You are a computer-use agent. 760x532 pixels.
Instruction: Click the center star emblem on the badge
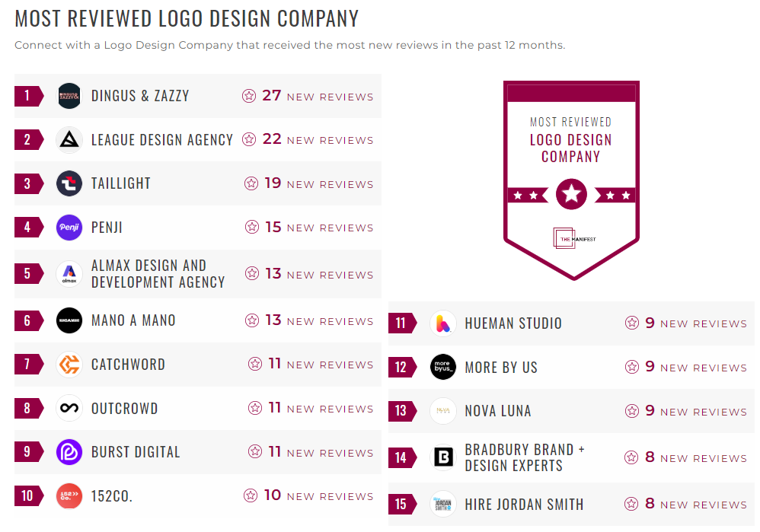coord(571,194)
